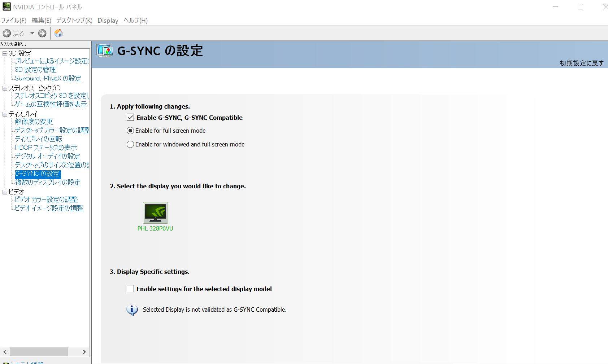The width and height of the screenshot is (608, 364).
Task: Click sidebar horizontal scrollbar left arrow
Action: click(5, 352)
